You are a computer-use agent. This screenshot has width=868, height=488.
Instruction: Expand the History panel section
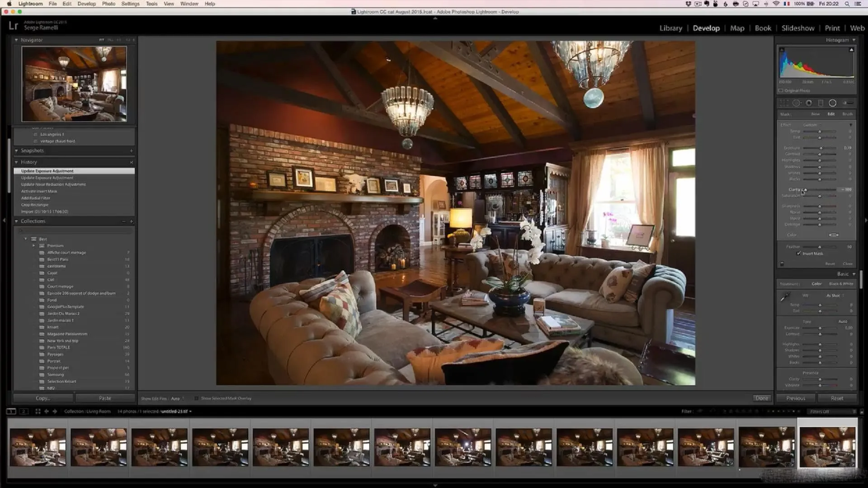[17, 162]
